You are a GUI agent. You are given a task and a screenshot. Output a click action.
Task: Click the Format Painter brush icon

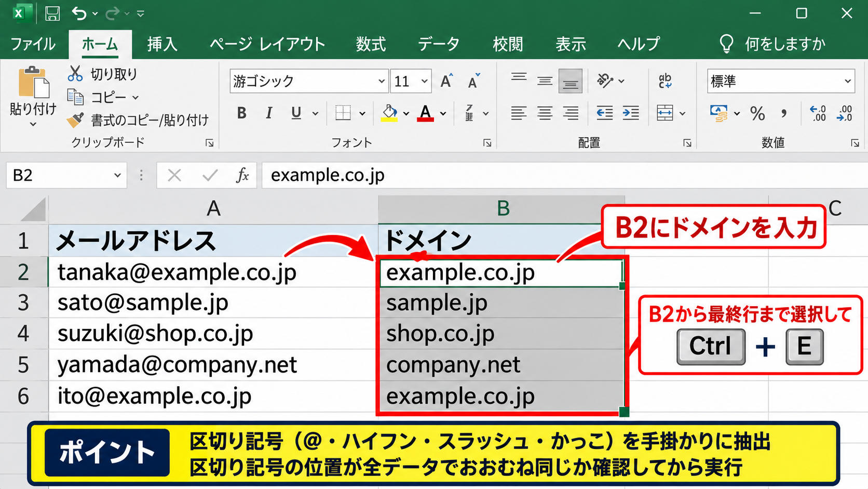pos(75,120)
